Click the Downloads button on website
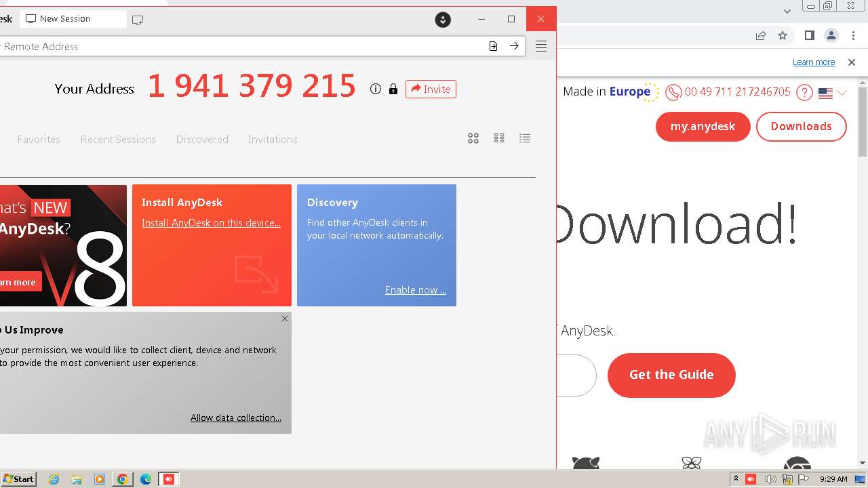Viewport: 868px width, 488px height. pos(802,127)
